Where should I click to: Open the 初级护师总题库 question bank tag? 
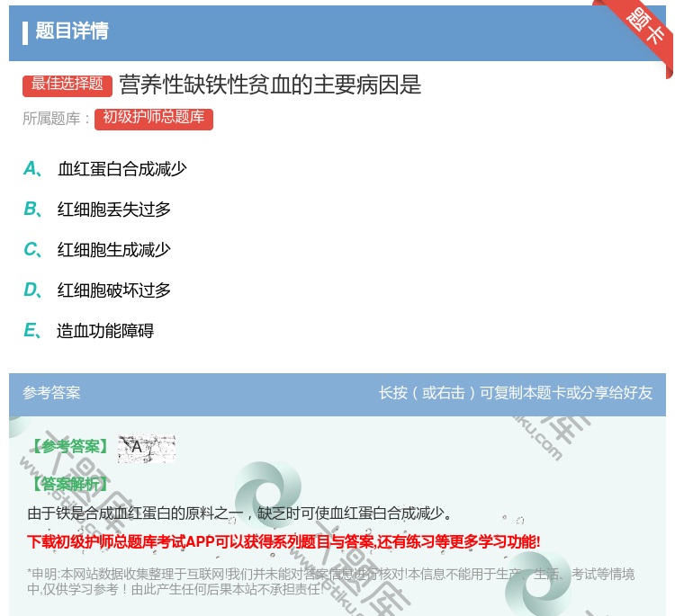pyautogui.click(x=154, y=118)
